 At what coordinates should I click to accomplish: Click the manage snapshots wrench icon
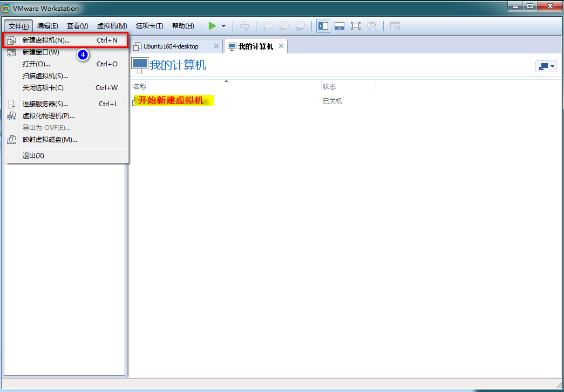[300, 26]
